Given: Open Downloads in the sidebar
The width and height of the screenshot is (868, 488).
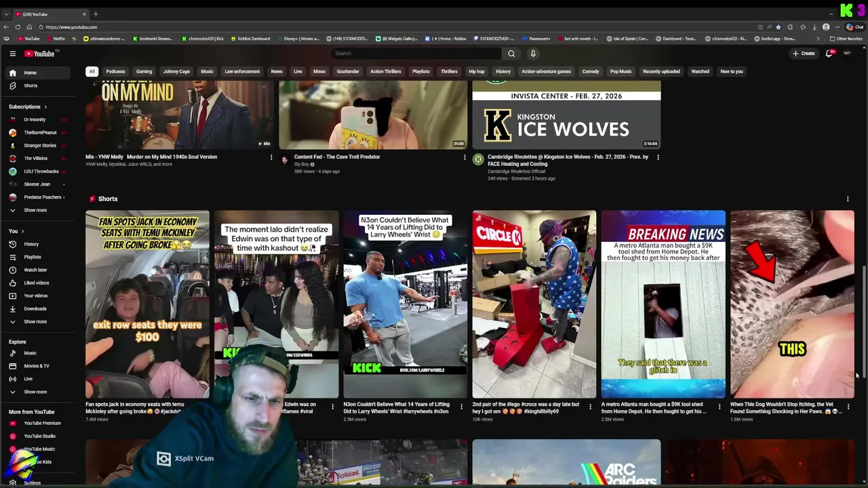Looking at the screenshot, I should 39,308.
